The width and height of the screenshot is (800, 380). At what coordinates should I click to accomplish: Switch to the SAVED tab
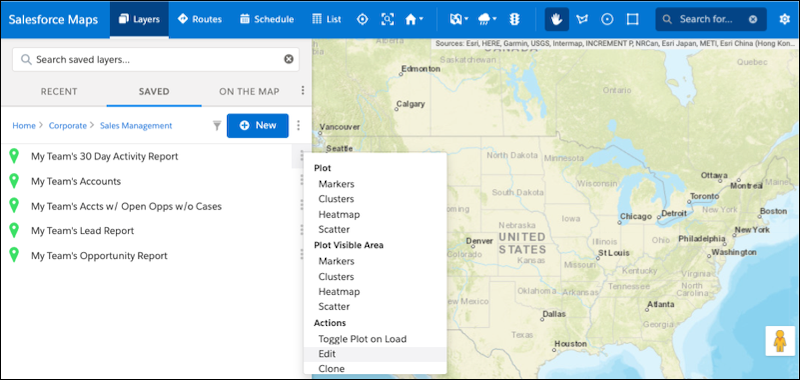(x=154, y=92)
